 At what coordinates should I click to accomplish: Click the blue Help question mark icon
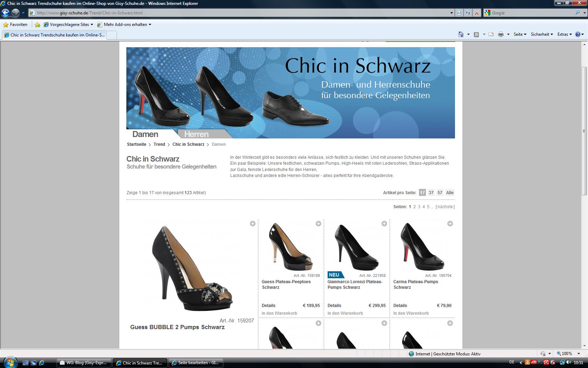[x=578, y=34]
